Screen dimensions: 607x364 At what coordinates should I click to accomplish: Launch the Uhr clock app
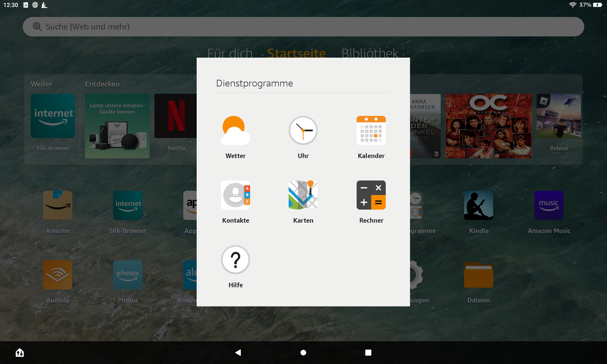(303, 130)
